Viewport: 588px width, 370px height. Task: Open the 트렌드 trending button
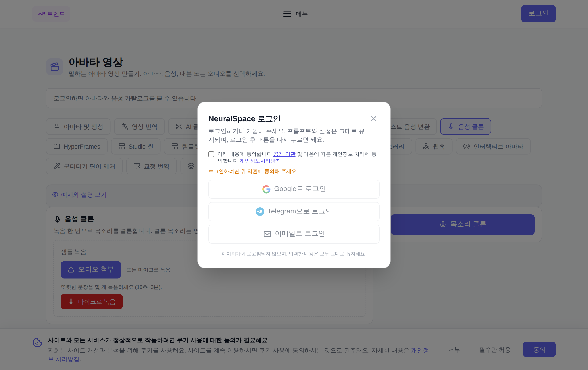click(51, 14)
